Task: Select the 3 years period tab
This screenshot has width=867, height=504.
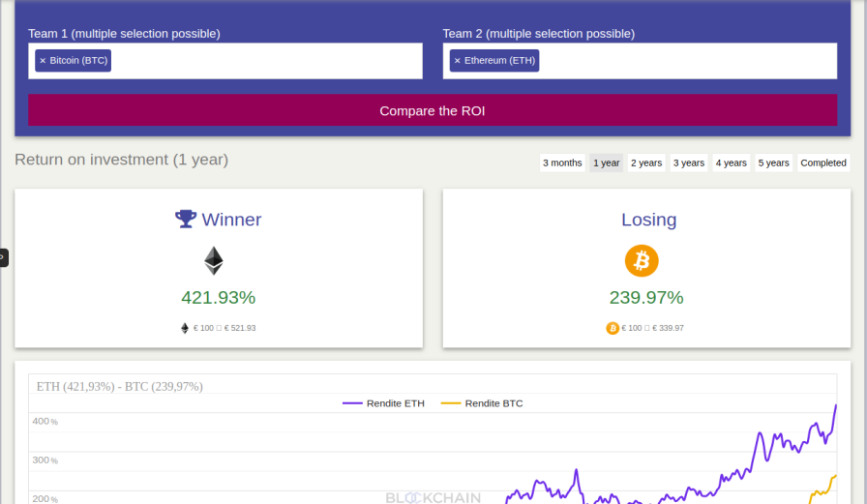Action: tap(689, 163)
